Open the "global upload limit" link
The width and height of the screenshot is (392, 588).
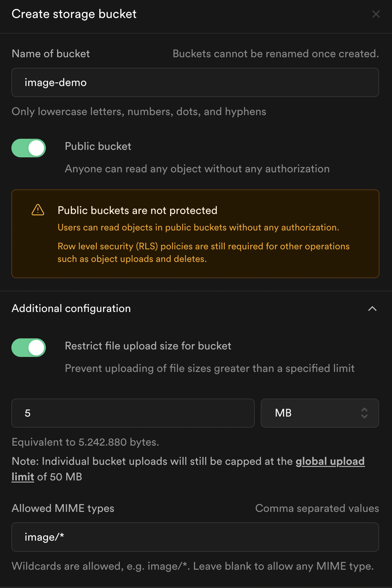(x=330, y=461)
